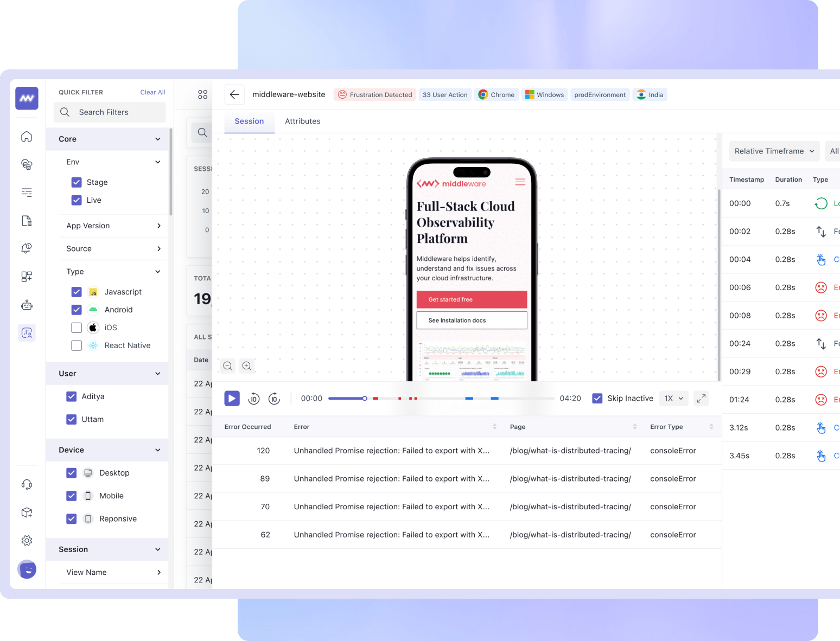Image resolution: width=840 pixels, height=641 pixels.
Task: Open the robot icon in sidebar
Action: [27, 305]
